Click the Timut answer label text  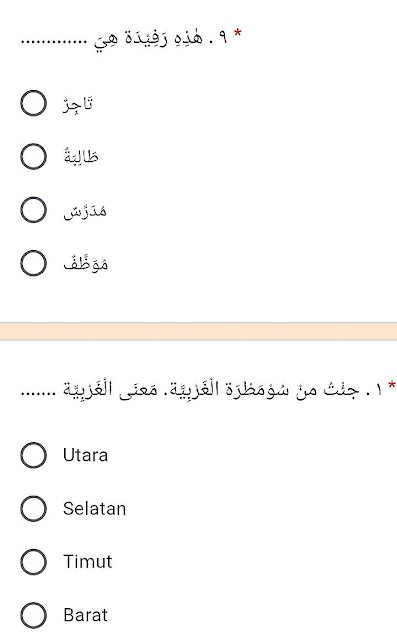(88, 562)
